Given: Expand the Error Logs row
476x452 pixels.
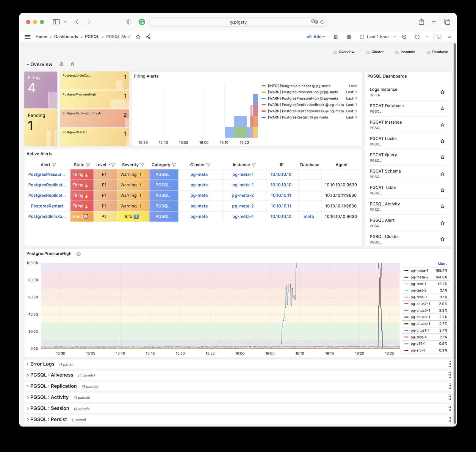Looking at the screenshot, I should click(42, 364).
